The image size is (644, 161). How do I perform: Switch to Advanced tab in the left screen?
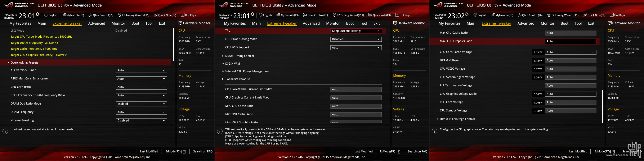(97, 23)
